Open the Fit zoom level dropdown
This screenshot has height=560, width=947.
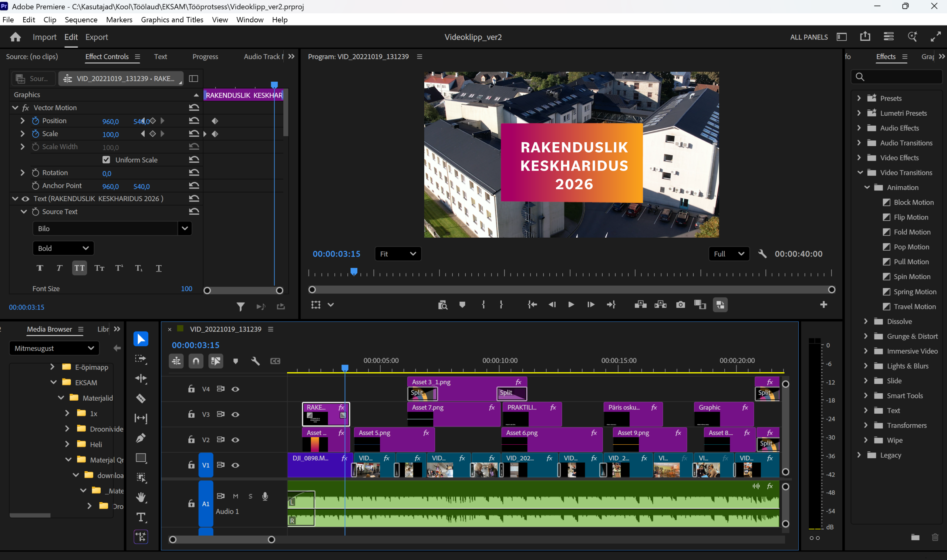(398, 254)
